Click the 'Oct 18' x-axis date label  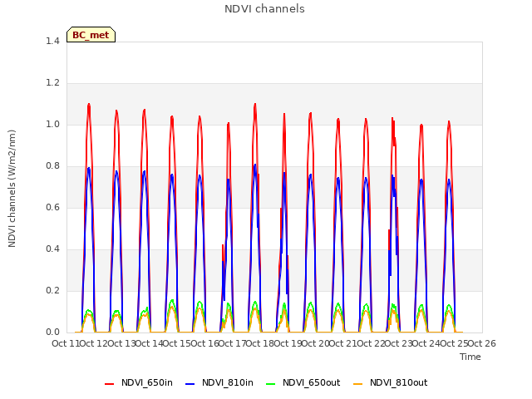(260, 343)
